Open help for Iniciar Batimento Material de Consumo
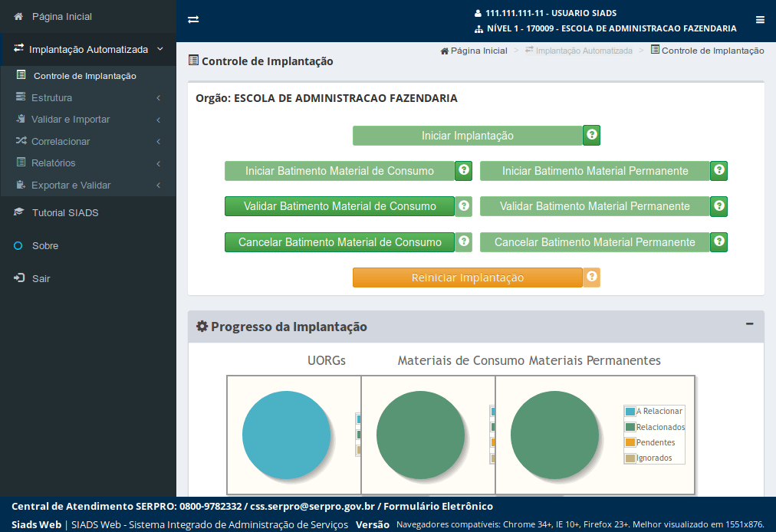The width and height of the screenshot is (776, 532). pyautogui.click(x=464, y=171)
